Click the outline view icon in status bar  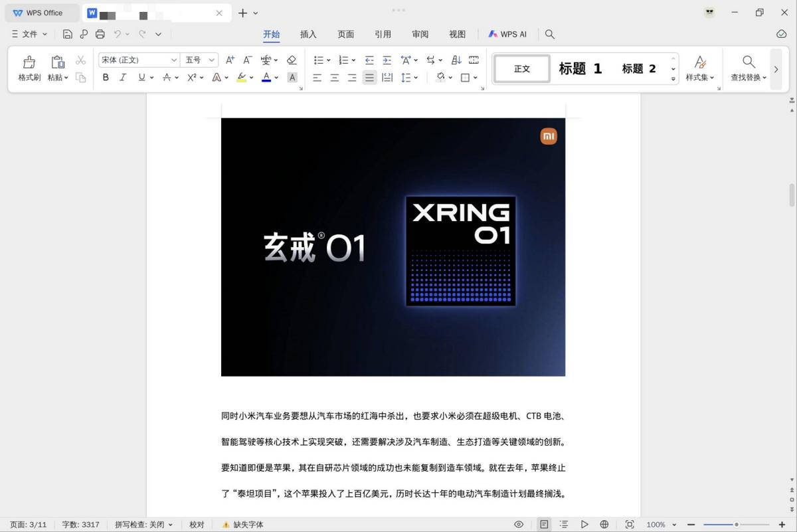564,524
